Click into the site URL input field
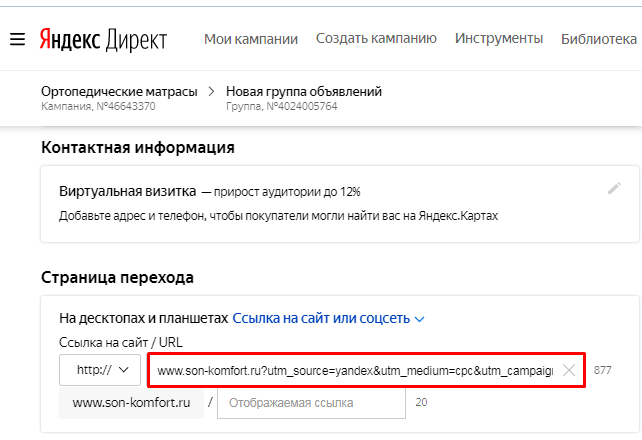This screenshot has width=642, height=440. [x=355, y=370]
